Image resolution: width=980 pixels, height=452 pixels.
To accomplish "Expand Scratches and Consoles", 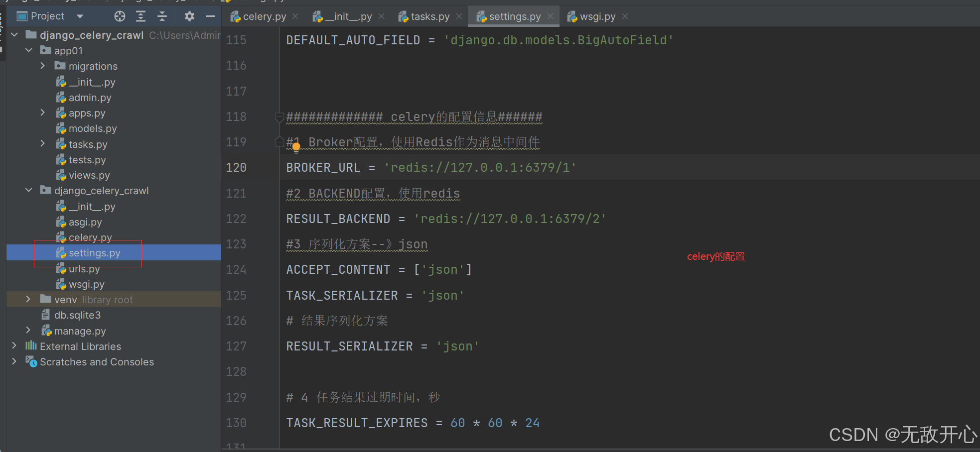I will [14, 361].
